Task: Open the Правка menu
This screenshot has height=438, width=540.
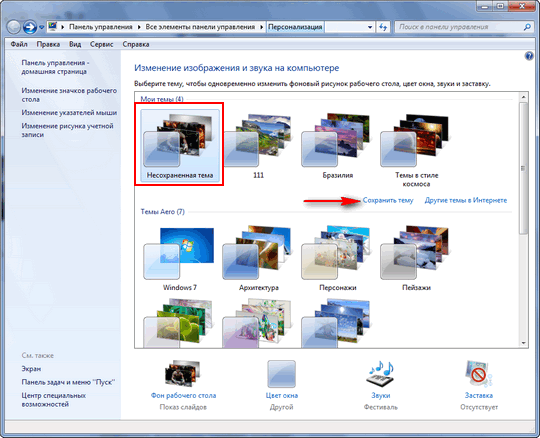Action: (x=48, y=44)
